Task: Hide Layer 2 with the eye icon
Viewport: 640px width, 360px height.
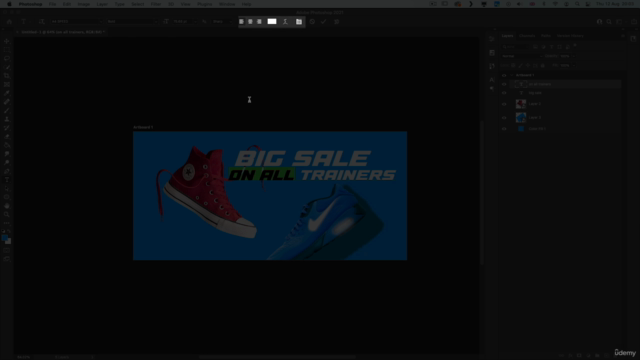Action: tap(504, 104)
